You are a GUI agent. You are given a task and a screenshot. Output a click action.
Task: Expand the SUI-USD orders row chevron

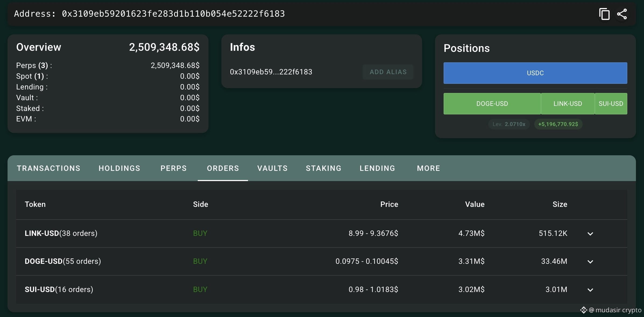tap(590, 290)
